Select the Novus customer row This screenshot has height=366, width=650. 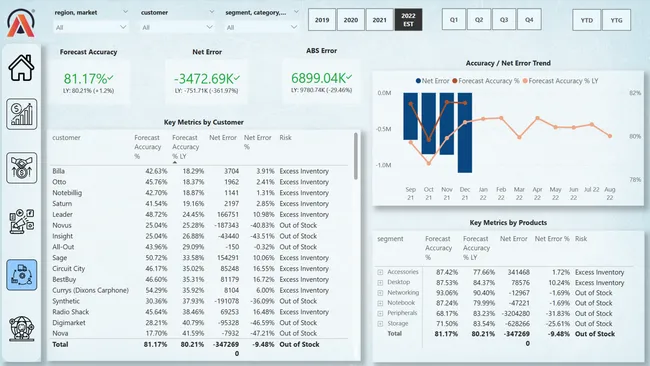199,225
